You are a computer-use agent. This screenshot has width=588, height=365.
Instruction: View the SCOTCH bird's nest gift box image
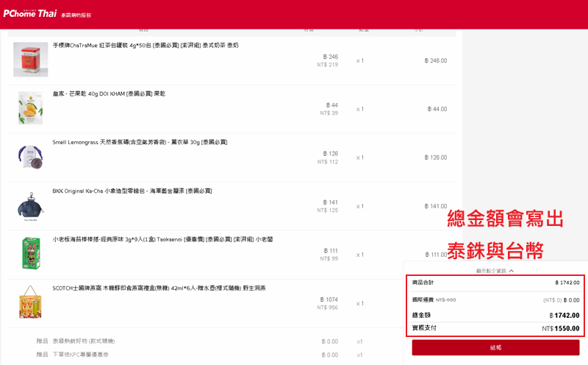[x=30, y=302]
